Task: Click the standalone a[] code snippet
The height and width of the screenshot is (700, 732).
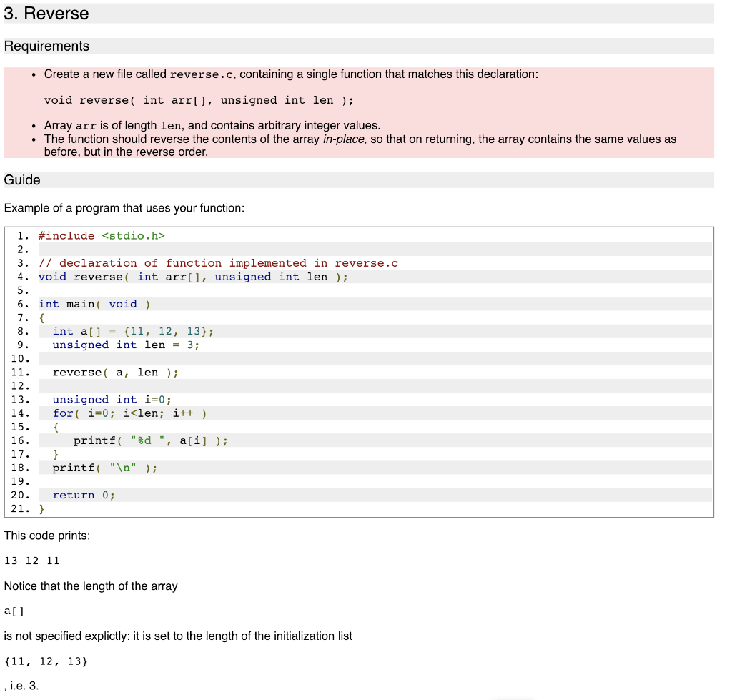Action: [12, 611]
